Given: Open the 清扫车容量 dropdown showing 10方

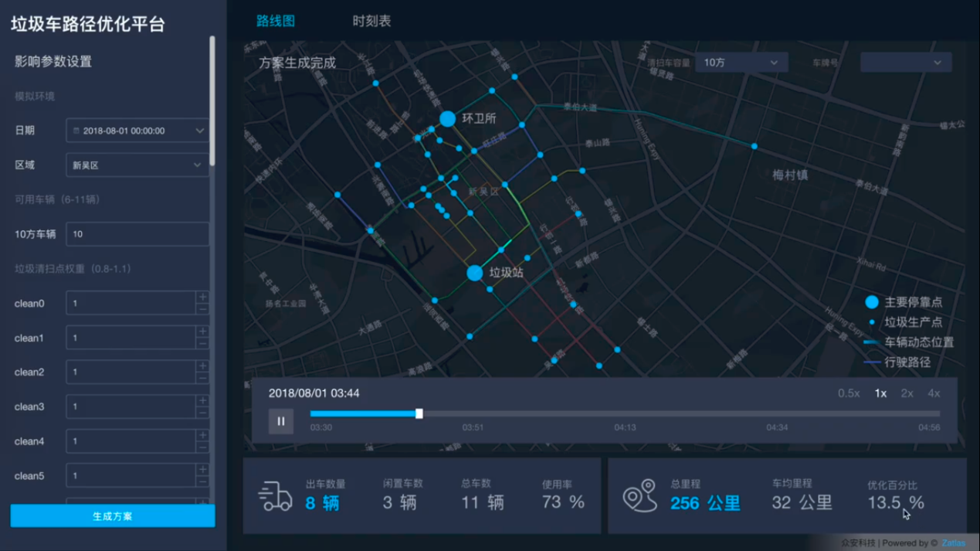Looking at the screenshot, I should [x=741, y=63].
